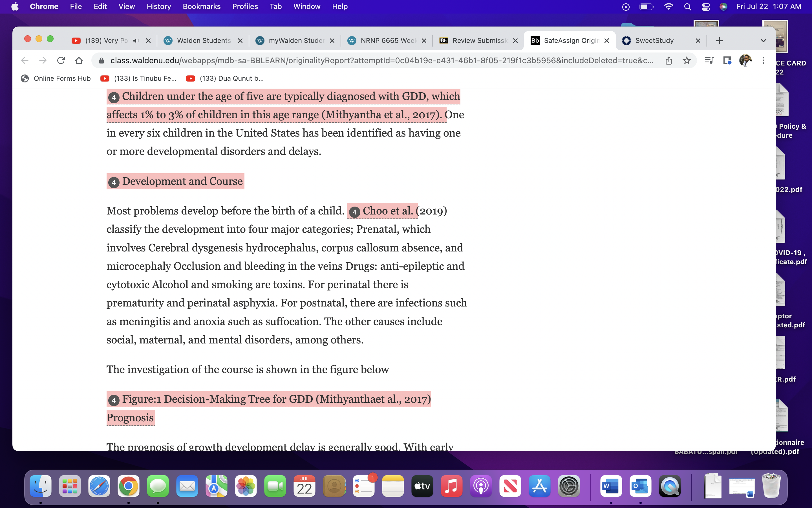Open the Chrome three-dot menu
This screenshot has width=812, height=508.
pyautogui.click(x=763, y=60)
